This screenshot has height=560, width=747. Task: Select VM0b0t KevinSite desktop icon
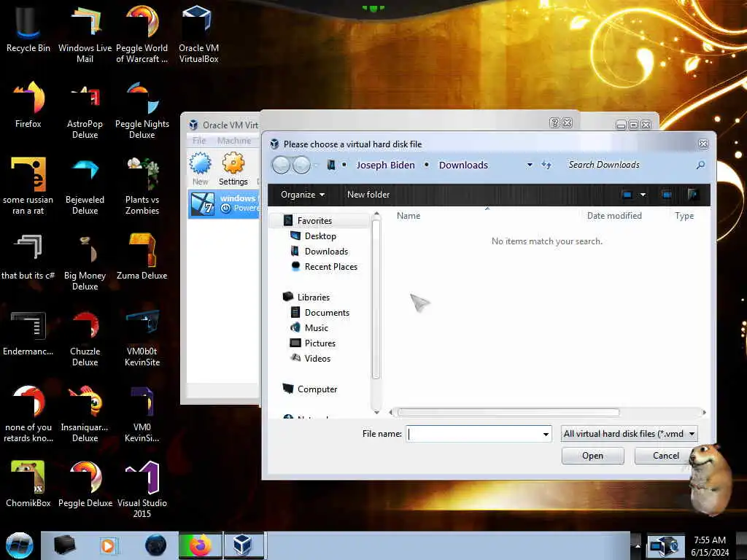(x=142, y=337)
